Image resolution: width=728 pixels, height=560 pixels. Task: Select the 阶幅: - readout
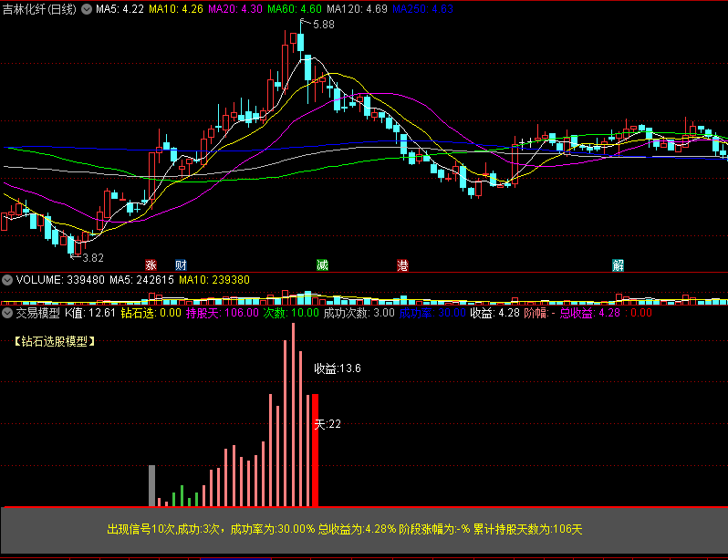539,313
